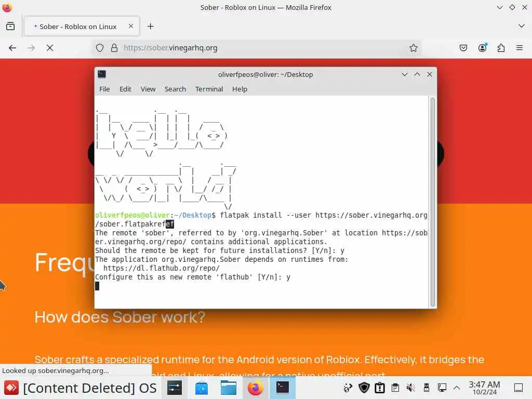This screenshot has height=399, width=532.
Task: Open the leftmost system tray icon
Action: point(348,388)
